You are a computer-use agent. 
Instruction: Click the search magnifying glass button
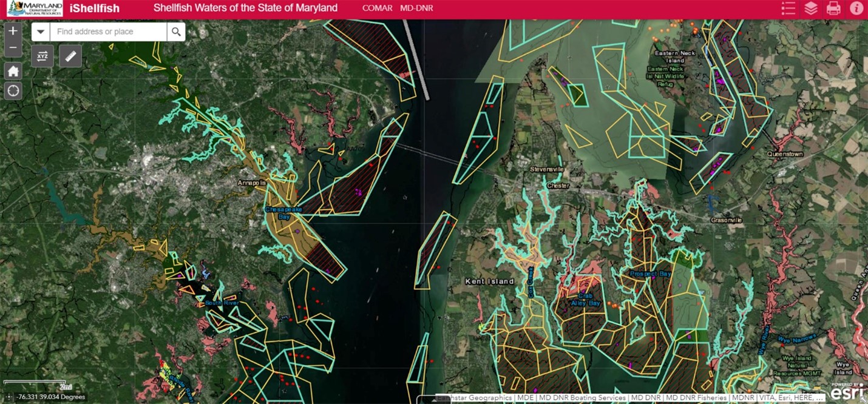pyautogui.click(x=176, y=32)
